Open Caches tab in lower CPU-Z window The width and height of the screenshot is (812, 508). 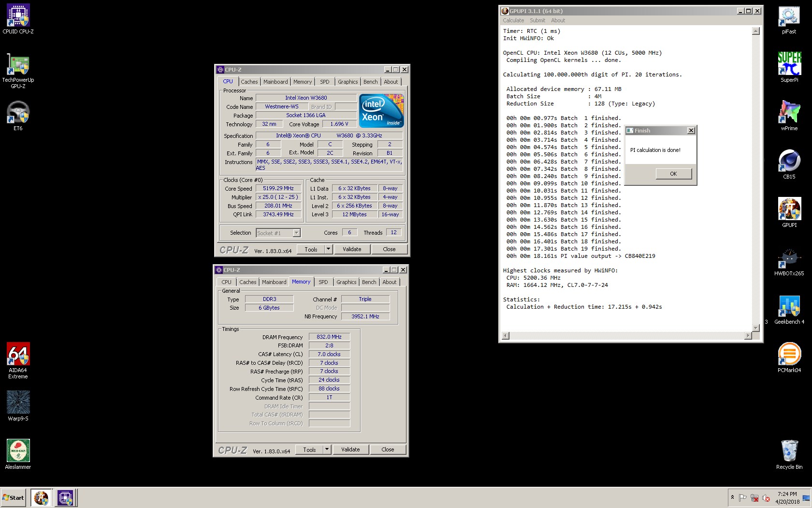point(248,282)
